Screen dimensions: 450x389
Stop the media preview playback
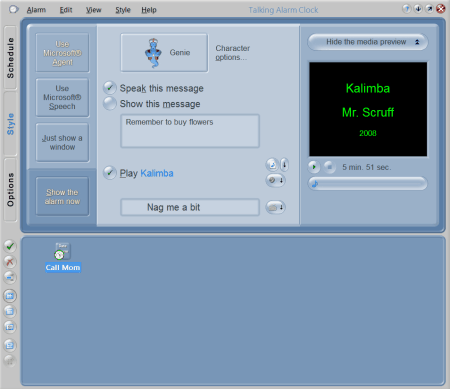tap(329, 167)
